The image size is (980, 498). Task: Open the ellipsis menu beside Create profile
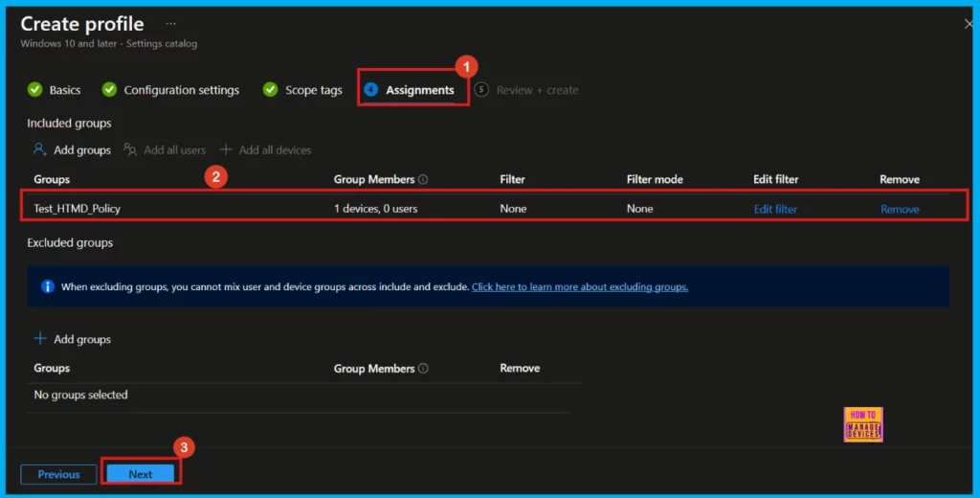click(x=170, y=24)
